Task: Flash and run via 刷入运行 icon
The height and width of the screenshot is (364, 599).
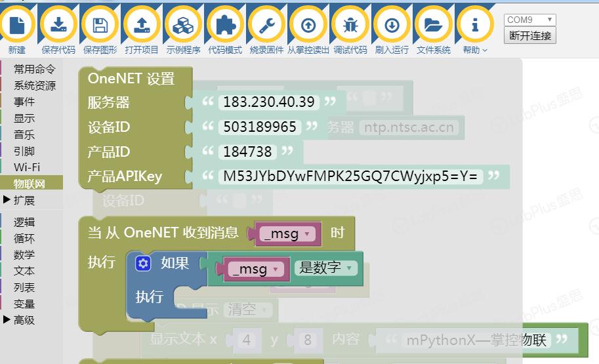Action: [x=392, y=25]
